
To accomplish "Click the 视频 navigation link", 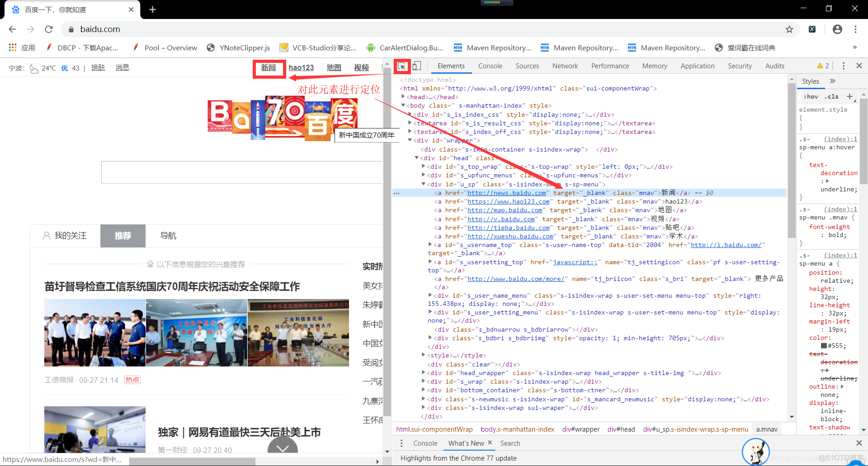I will (361, 67).
